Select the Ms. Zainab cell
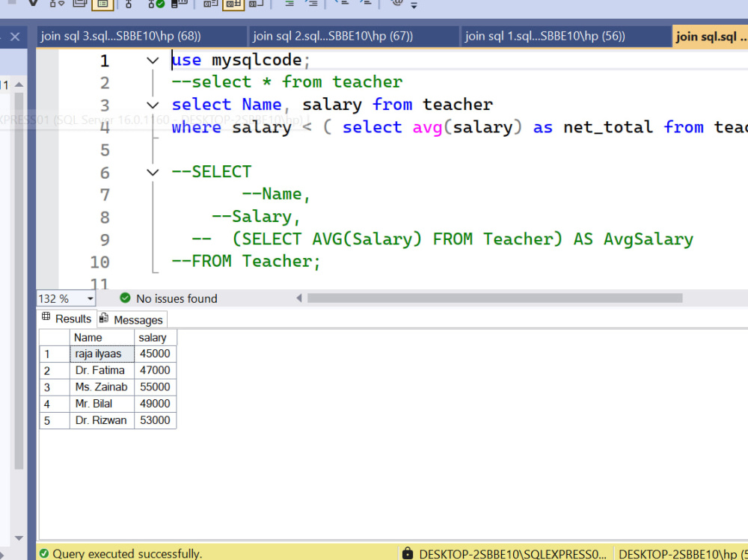 102,387
